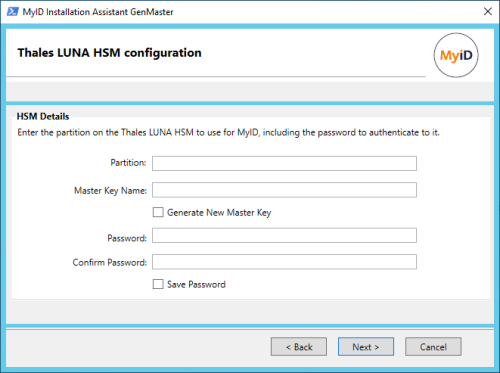Click the circular MyID logo
Screen dimensions: 500x373
tap(456, 55)
